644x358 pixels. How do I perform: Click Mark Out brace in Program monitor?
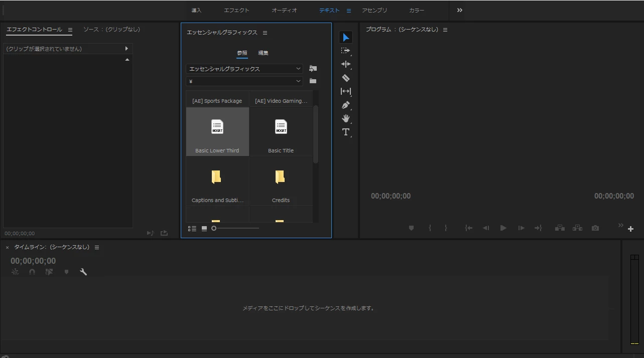(446, 228)
